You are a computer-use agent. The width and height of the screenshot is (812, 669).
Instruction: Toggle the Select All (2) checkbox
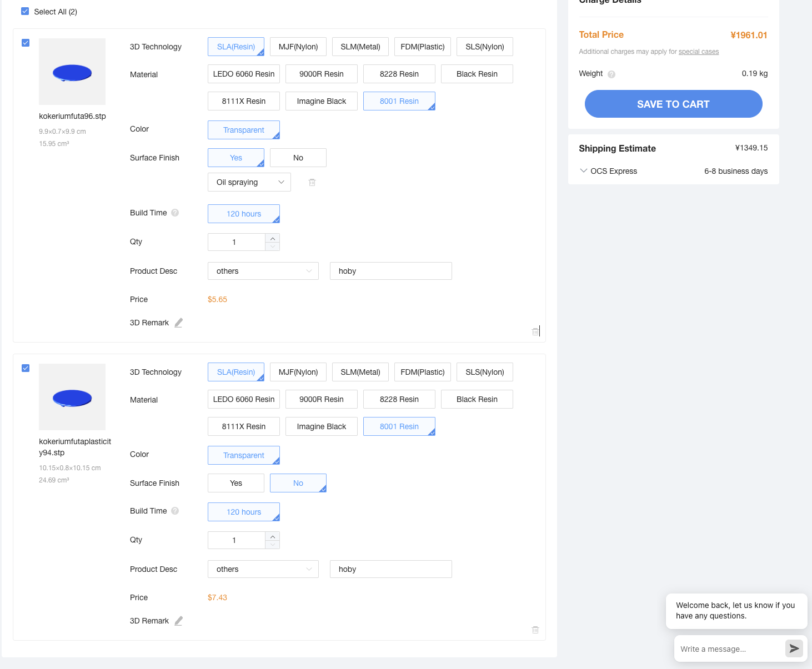click(25, 11)
